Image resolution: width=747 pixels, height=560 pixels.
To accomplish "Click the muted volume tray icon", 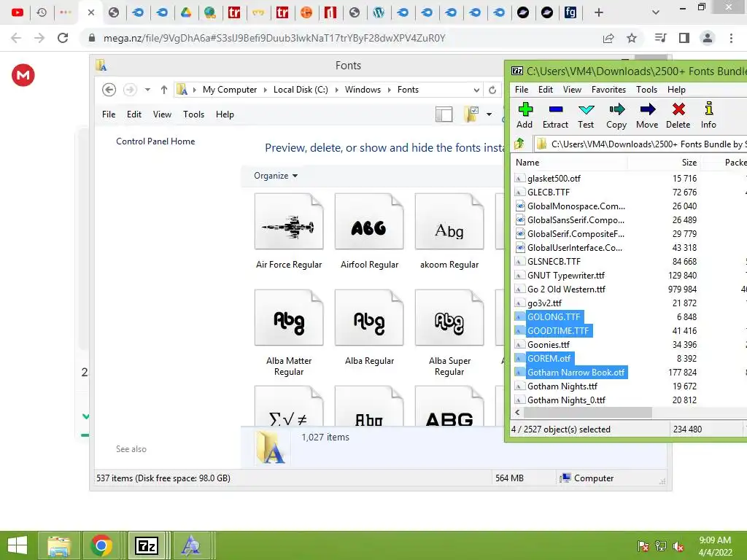I will [x=678, y=546].
